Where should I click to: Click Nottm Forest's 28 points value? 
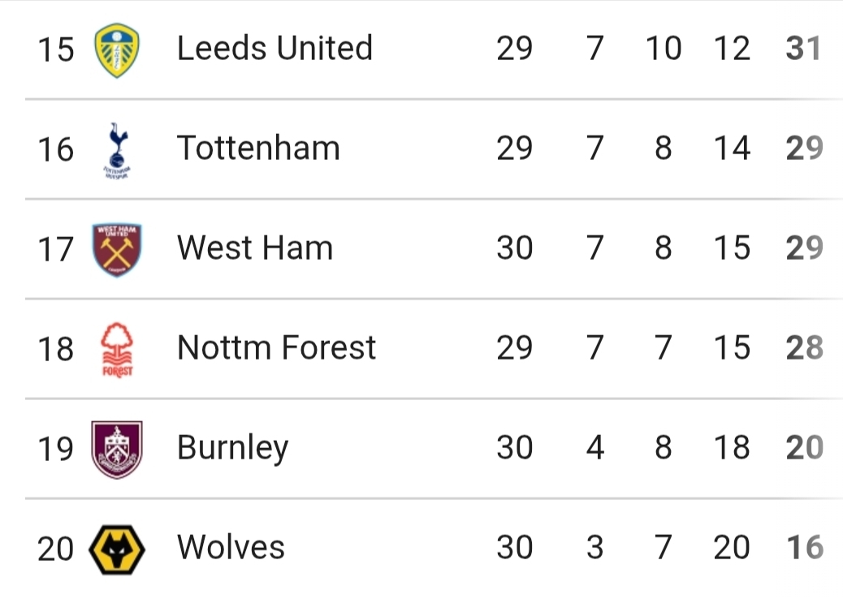[x=804, y=348]
